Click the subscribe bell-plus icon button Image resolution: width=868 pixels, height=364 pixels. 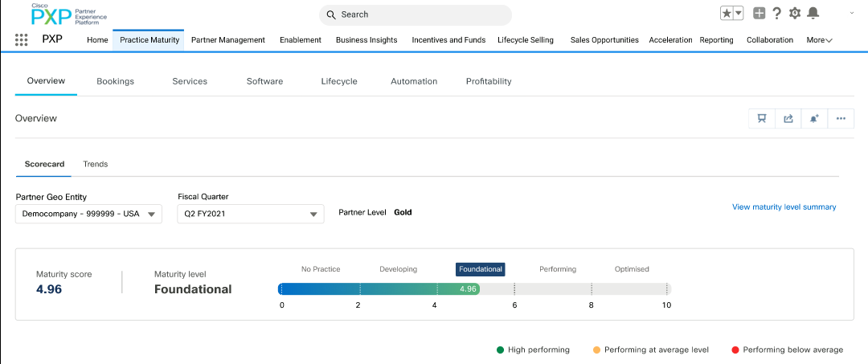814,118
